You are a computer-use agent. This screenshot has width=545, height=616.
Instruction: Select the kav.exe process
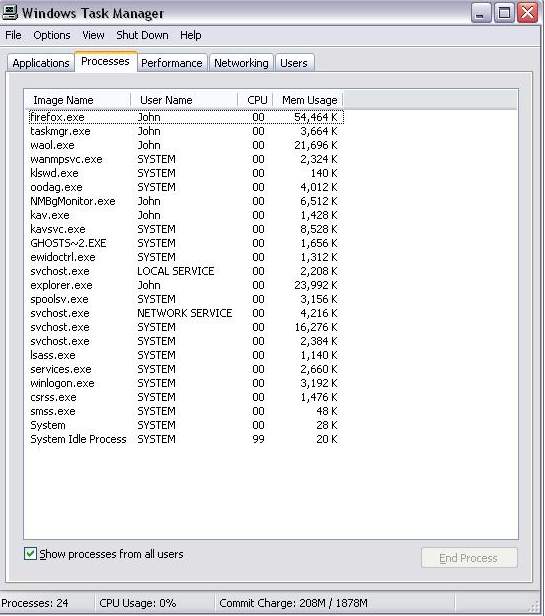186,215
